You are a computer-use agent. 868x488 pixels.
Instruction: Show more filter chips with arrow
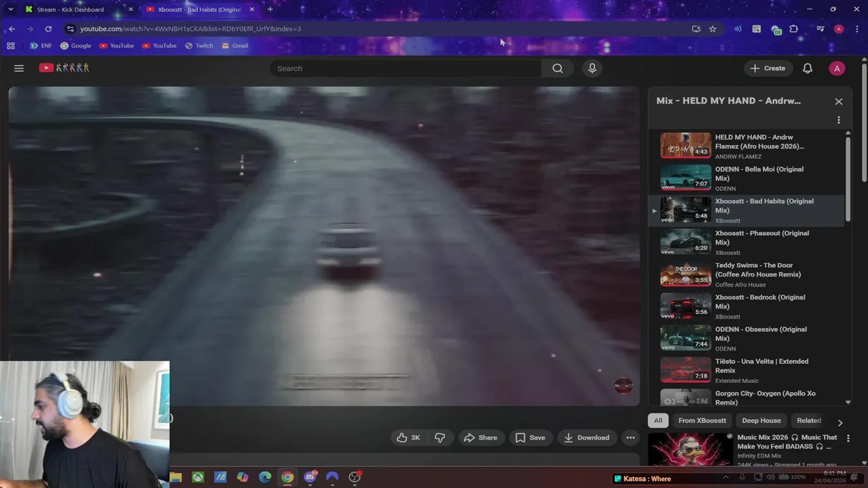[x=840, y=422]
